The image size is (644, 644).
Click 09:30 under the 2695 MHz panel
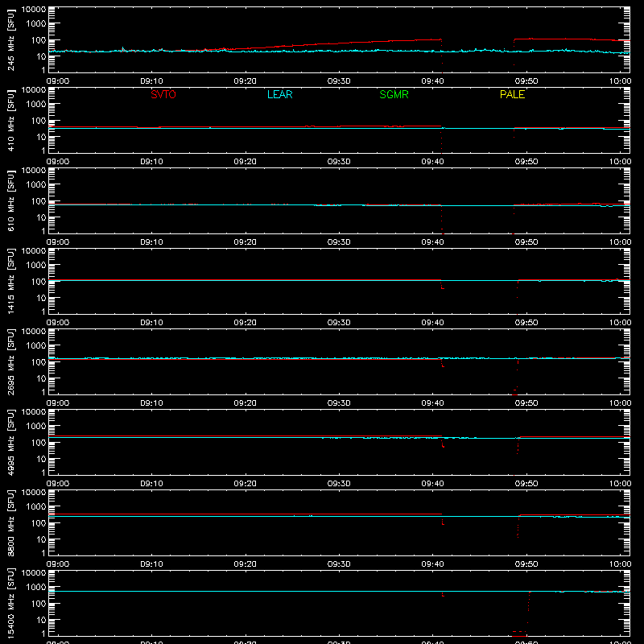[339, 403]
